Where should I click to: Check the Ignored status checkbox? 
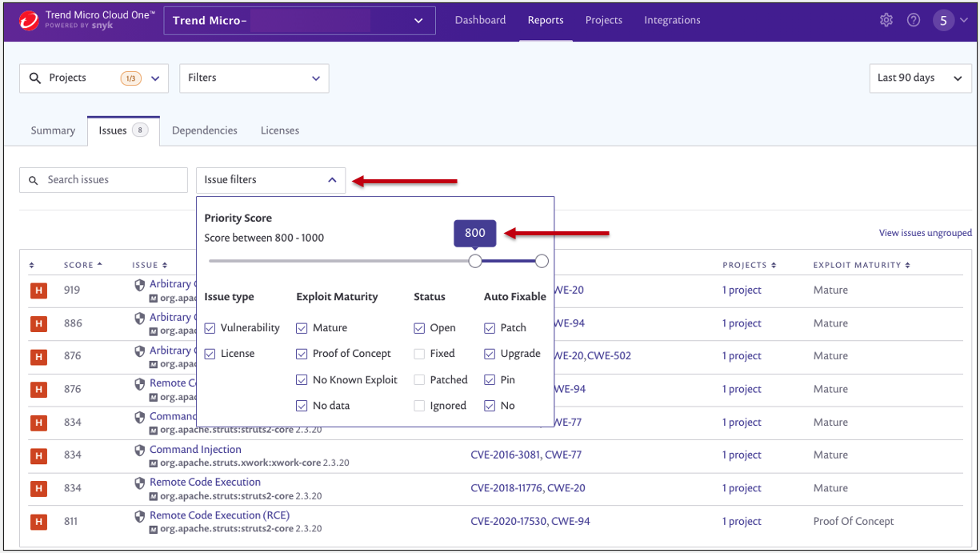tap(419, 406)
